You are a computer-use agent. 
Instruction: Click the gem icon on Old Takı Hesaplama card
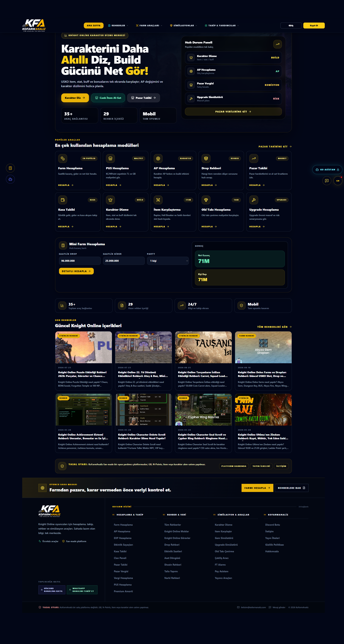[206, 200]
